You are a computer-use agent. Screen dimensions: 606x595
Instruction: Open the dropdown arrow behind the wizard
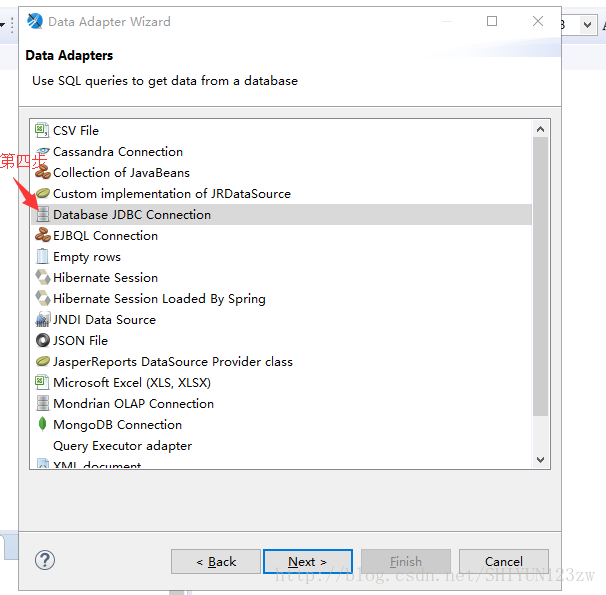(587, 25)
